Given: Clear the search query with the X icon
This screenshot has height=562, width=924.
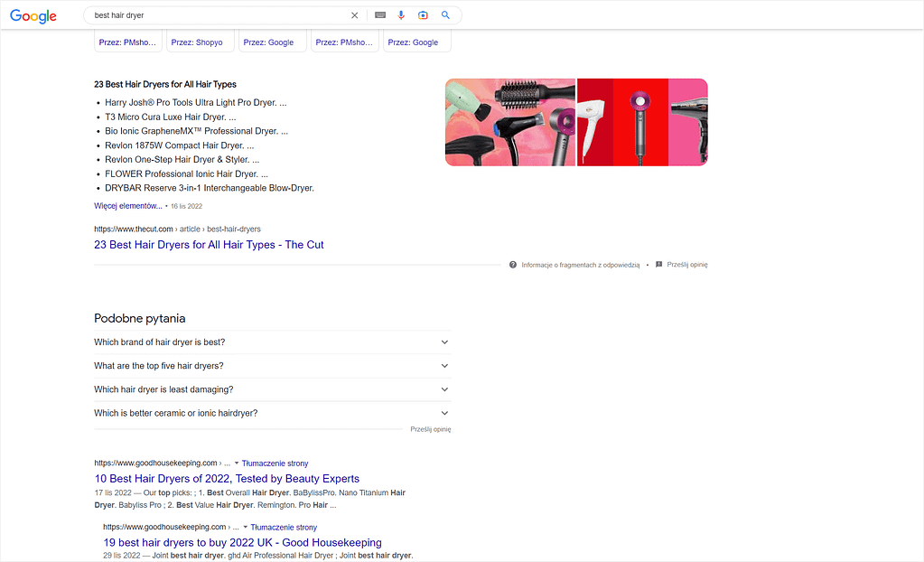Looking at the screenshot, I should click(354, 15).
